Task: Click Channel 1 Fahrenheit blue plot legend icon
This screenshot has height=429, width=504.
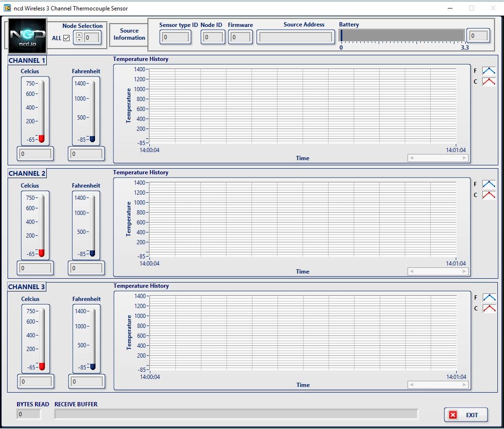Action: click(x=488, y=71)
